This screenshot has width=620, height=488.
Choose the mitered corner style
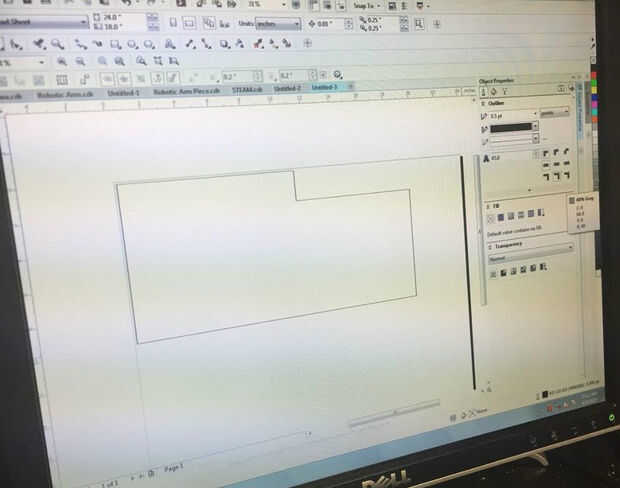click(546, 153)
